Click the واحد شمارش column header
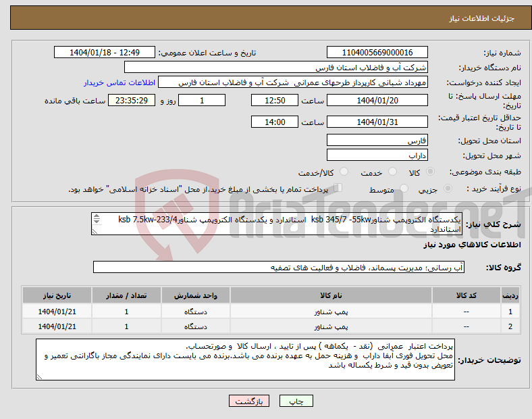The image size is (532, 419). (196, 295)
